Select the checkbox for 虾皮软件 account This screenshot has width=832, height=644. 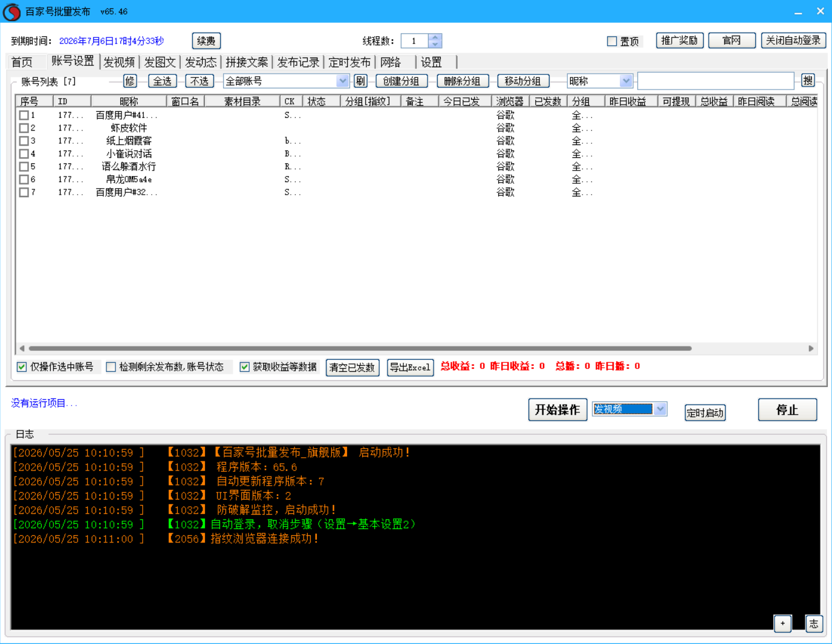[24, 128]
